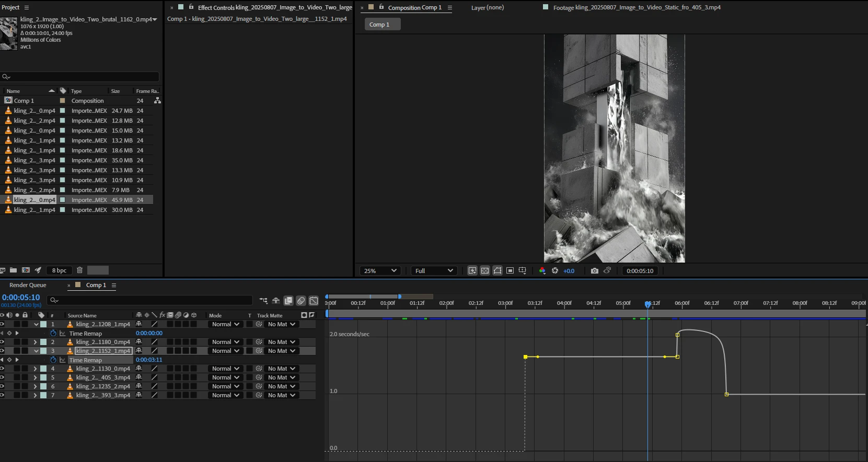Open the viewer resolution Full dropdown

pyautogui.click(x=434, y=270)
